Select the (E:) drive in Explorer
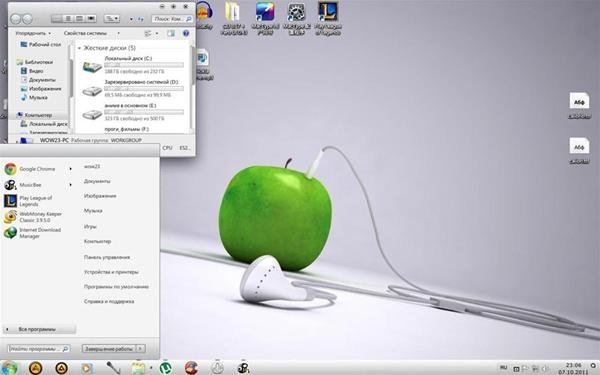This screenshot has width=600, height=375. (133, 112)
